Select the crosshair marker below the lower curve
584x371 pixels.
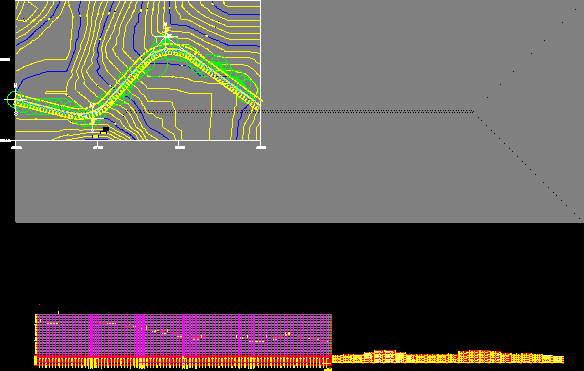[x=93, y=118]
